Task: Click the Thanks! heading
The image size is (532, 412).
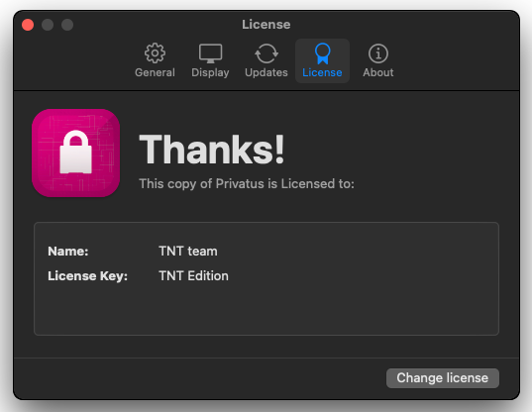Action: 212,150
